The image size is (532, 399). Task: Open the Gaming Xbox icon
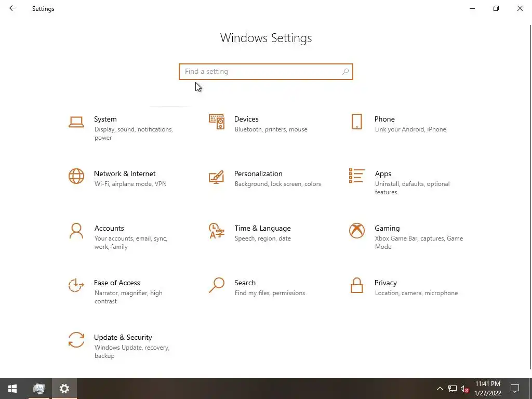click(356, 231)
